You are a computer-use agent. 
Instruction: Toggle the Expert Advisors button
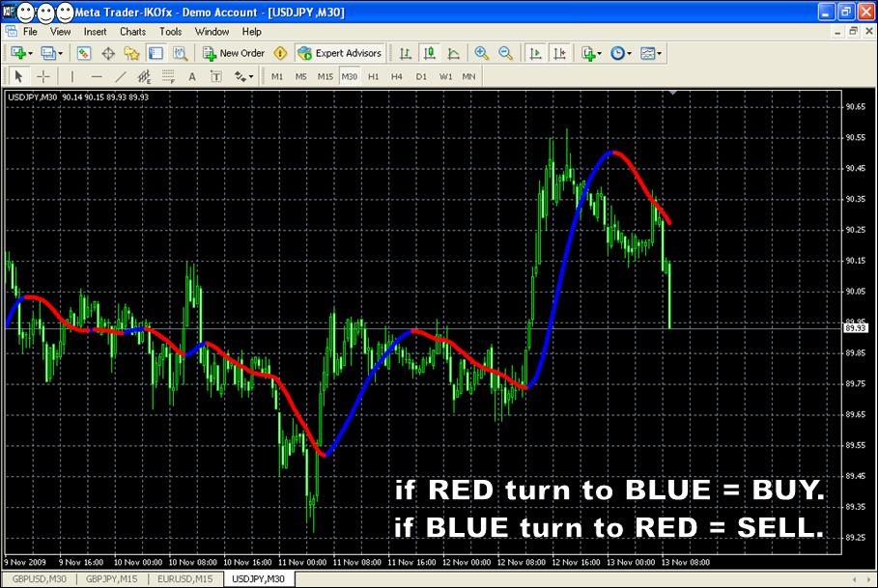tap(340, 53)
